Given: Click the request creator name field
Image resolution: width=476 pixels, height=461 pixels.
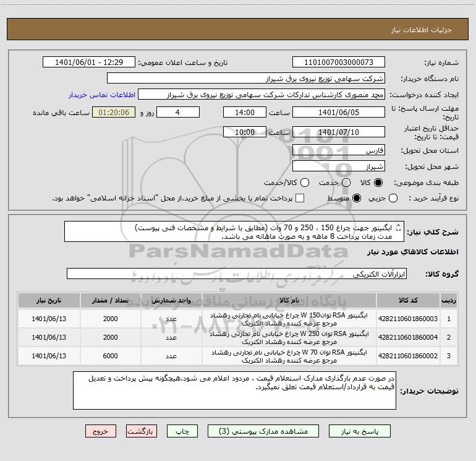Looking at the screenshot, I should pyautogui.click(x=261, y=95).
